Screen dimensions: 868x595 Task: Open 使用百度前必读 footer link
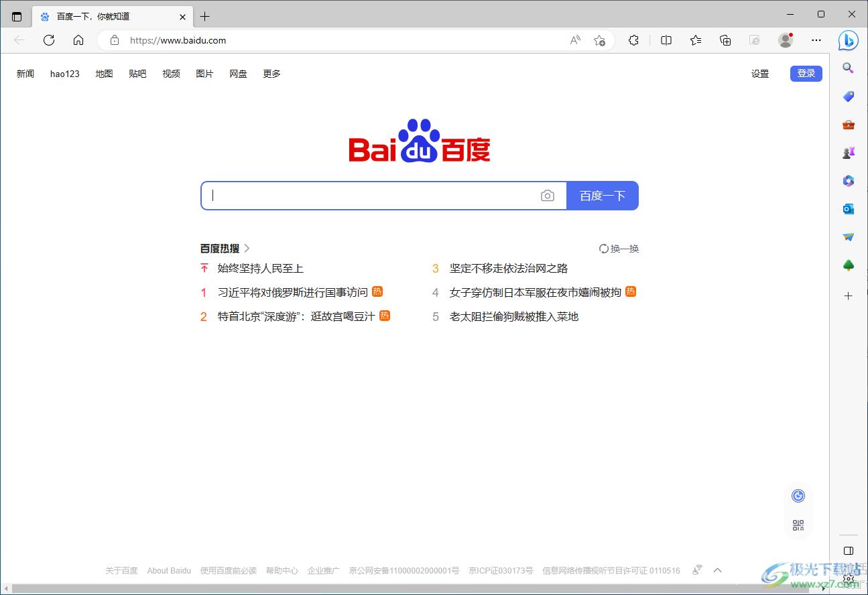click(x=229, y=571)
